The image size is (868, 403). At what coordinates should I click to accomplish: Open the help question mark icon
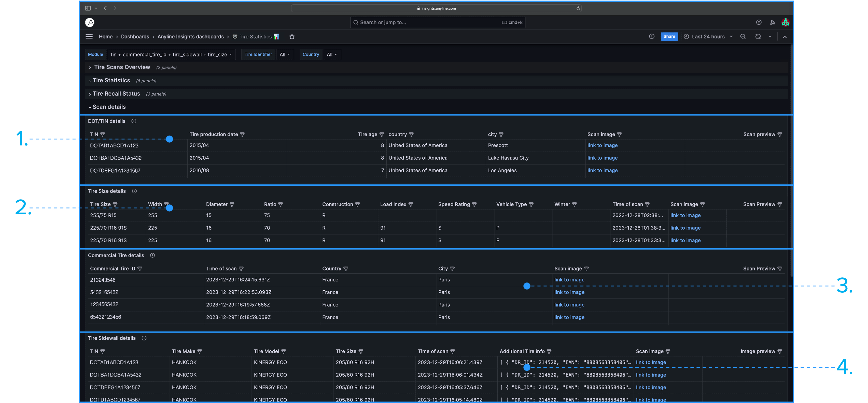[759, 23]
